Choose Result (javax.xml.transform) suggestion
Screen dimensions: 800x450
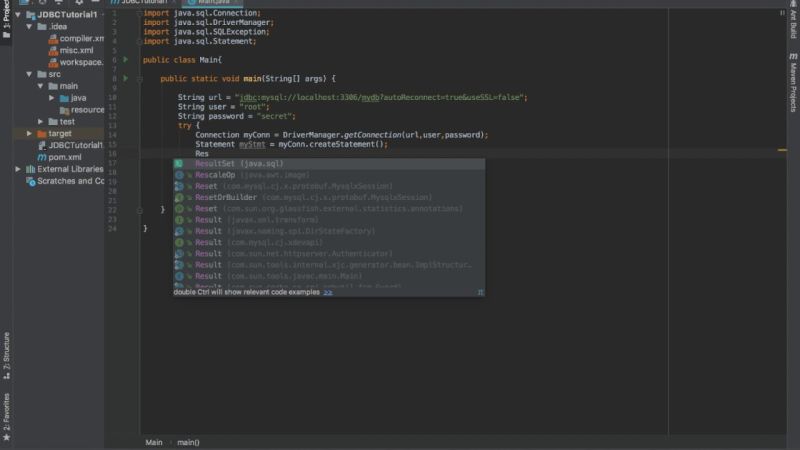pyautogui.click(x=329, y=220)
